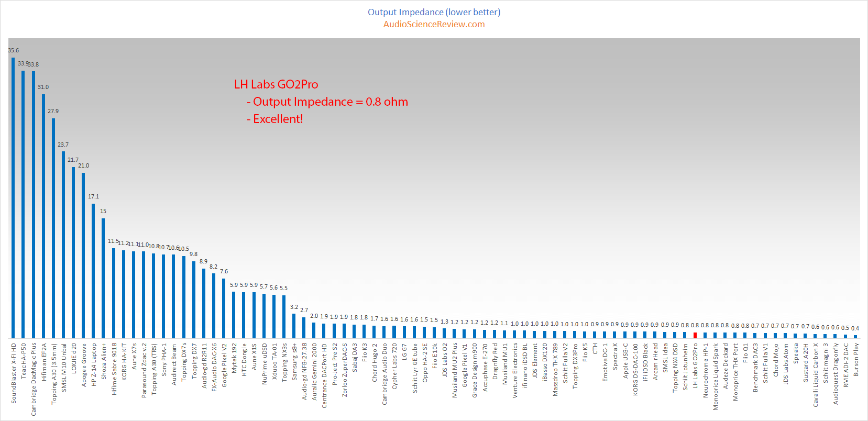Click the 3.2 data label
Image resolution: width=868 pixels, height=421 pixels.
click(x=294, y=307)
